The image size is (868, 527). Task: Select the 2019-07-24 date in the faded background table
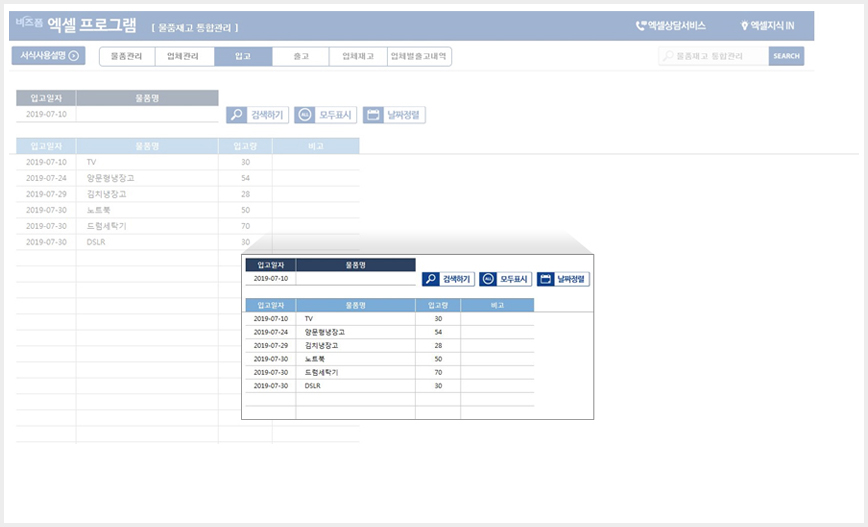46,178
